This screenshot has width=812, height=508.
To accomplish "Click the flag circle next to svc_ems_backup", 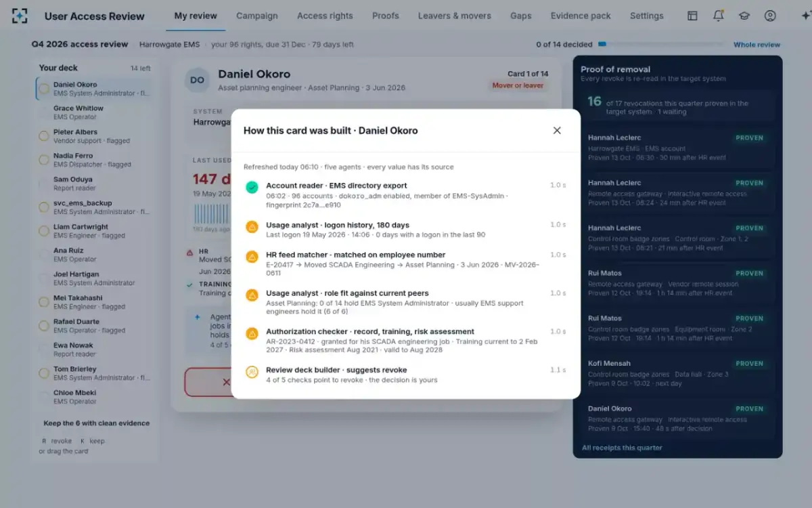I will (44, 207).
